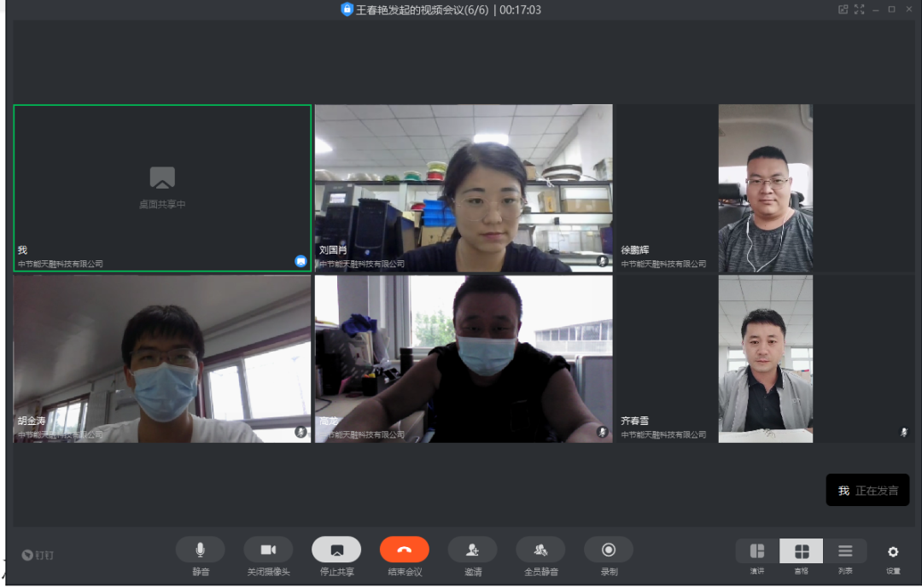Enter full screen using the expand arrows icon
Image resolution: width=922 pixels, height=588 pixels.
click(x=860, y=9)
